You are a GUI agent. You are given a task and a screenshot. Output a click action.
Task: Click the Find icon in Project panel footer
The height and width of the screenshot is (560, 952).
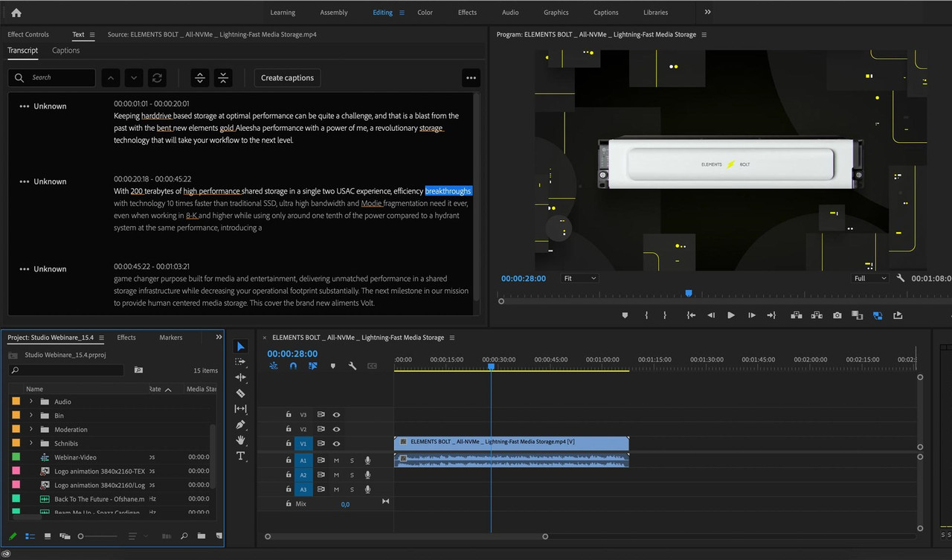coord(184,536)
